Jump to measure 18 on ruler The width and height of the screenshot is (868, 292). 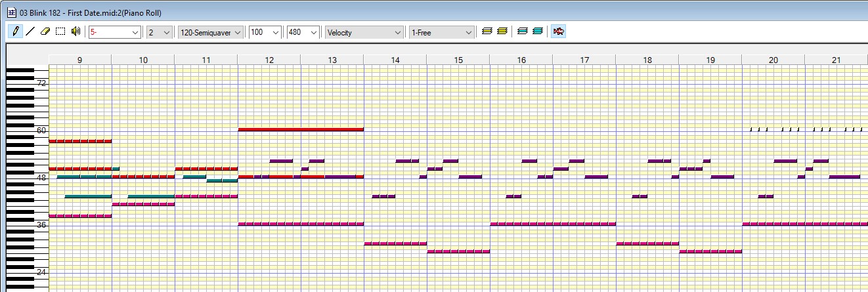647,60
